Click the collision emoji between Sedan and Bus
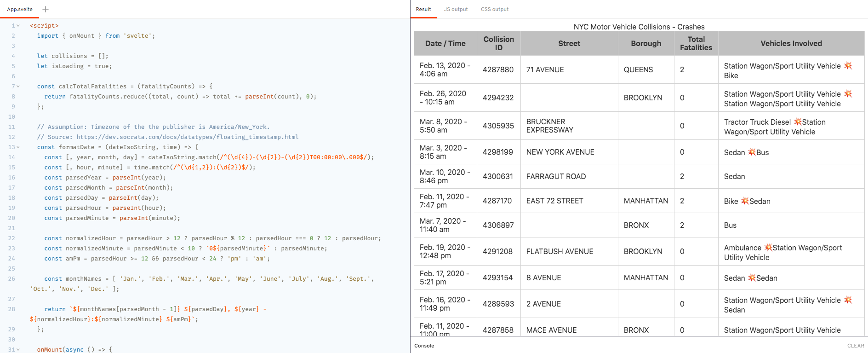 coord(752,152)
